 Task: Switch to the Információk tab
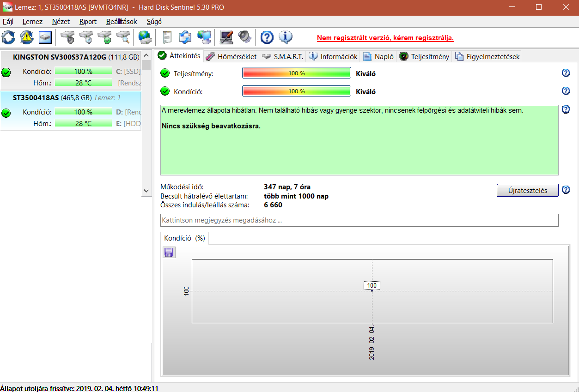tap(333, 56)
